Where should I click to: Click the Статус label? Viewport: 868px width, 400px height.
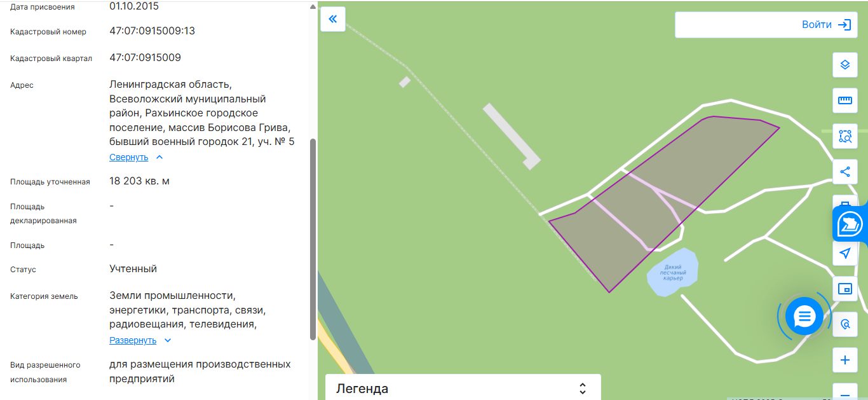coord(23,270)
